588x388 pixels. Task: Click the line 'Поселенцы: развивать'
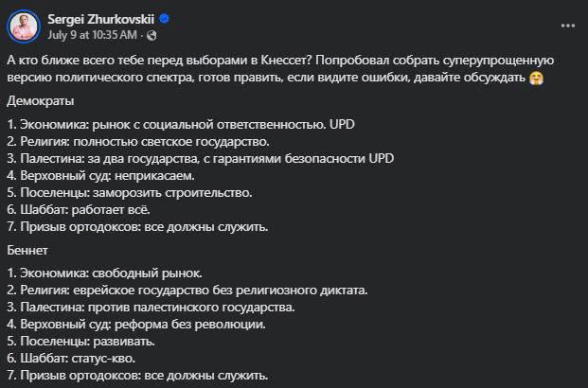pyautogui.click(x=81, y=342)
